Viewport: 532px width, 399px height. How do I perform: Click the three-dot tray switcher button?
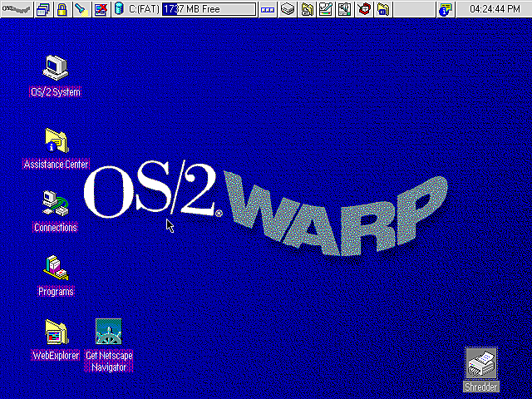pos(268,9)
